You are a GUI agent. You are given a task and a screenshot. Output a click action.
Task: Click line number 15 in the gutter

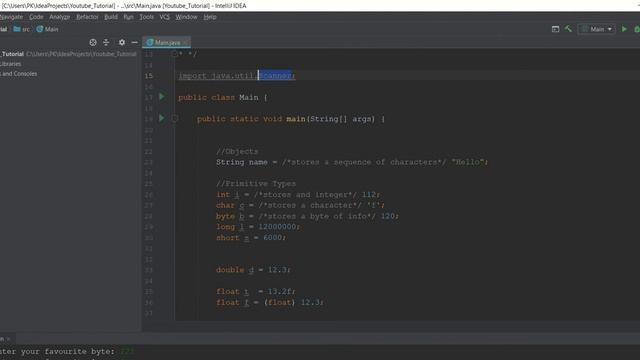click(x=149, y=76)
